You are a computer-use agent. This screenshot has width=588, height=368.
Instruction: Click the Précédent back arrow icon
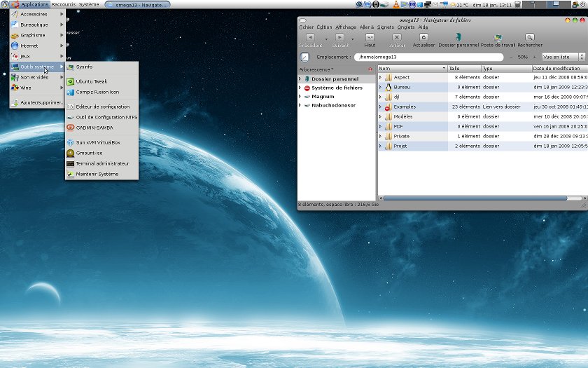[310, 37]
